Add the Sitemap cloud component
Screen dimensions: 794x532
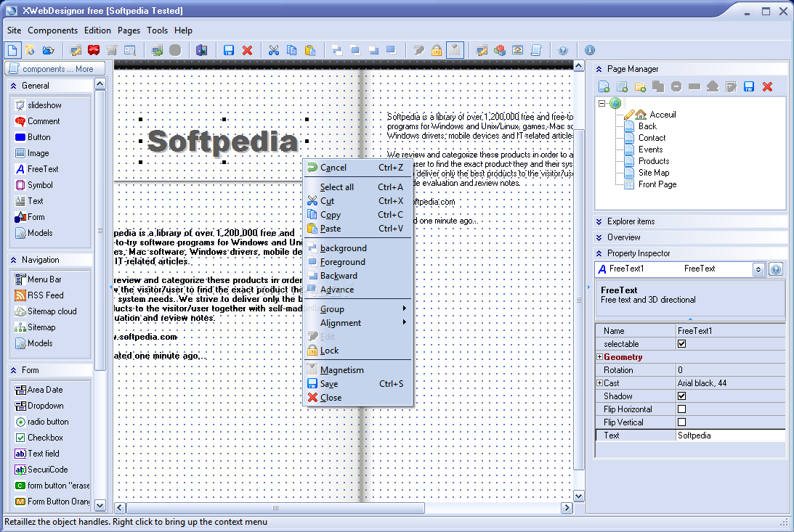(46, 311)
